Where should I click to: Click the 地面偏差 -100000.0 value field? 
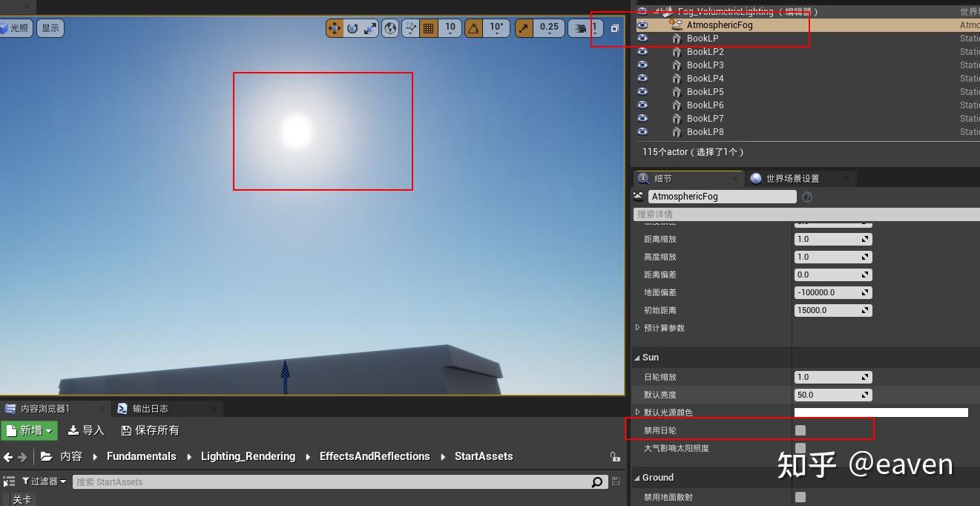(833, 292)
